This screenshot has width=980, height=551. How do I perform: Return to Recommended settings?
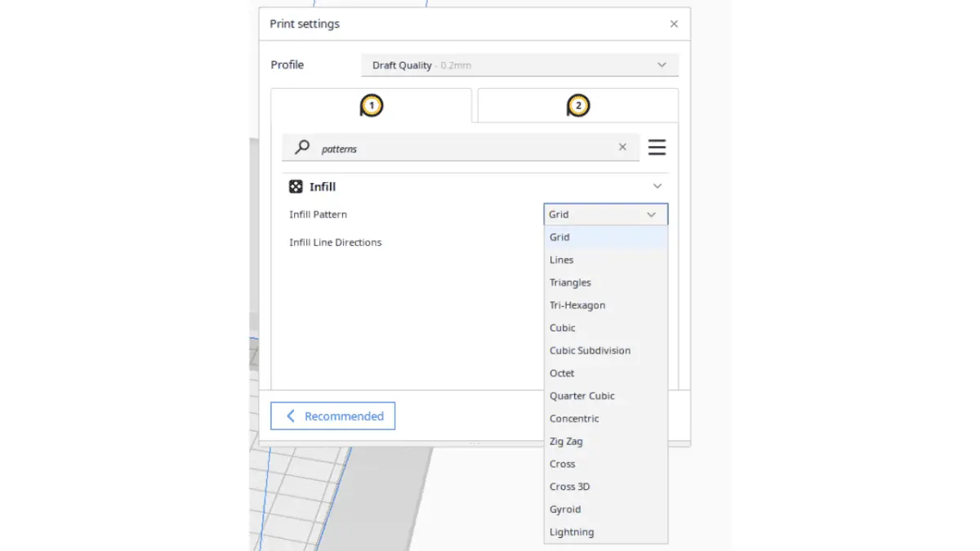pos(333,416)
